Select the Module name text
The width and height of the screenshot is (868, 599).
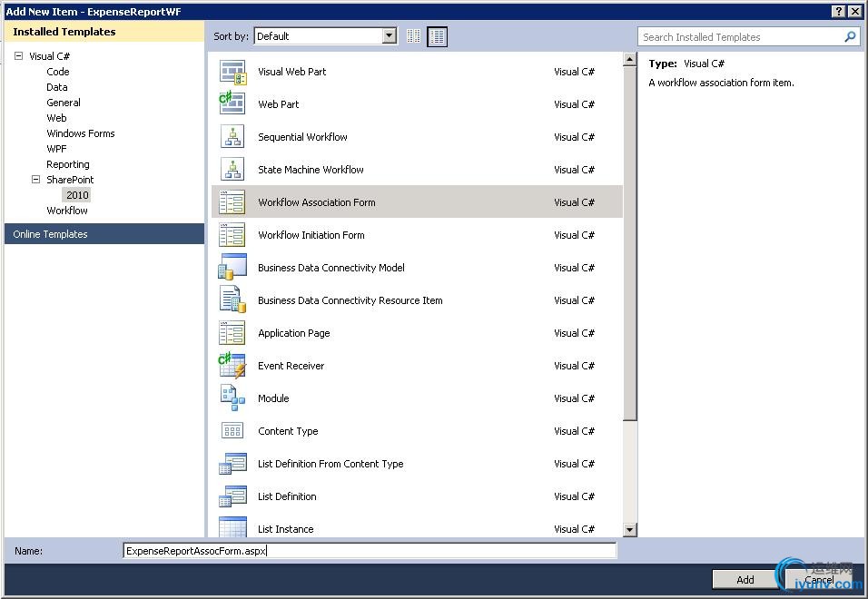click(x=273, y=398)
